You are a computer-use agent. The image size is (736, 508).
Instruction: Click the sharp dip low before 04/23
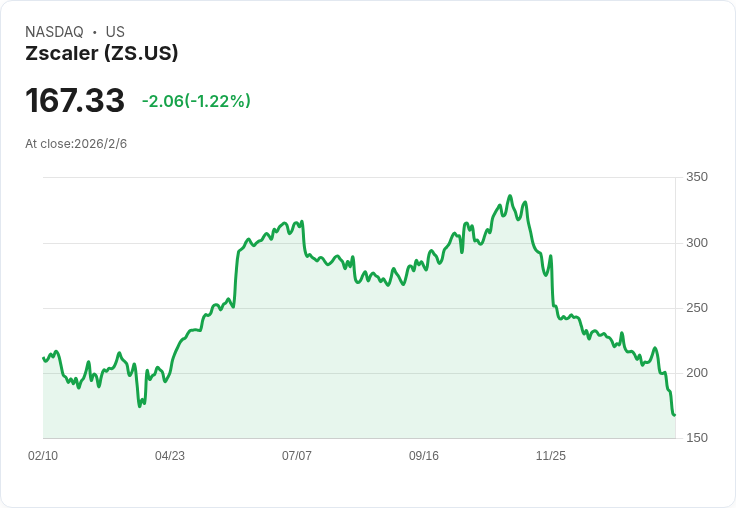click(x=140, y=405)
